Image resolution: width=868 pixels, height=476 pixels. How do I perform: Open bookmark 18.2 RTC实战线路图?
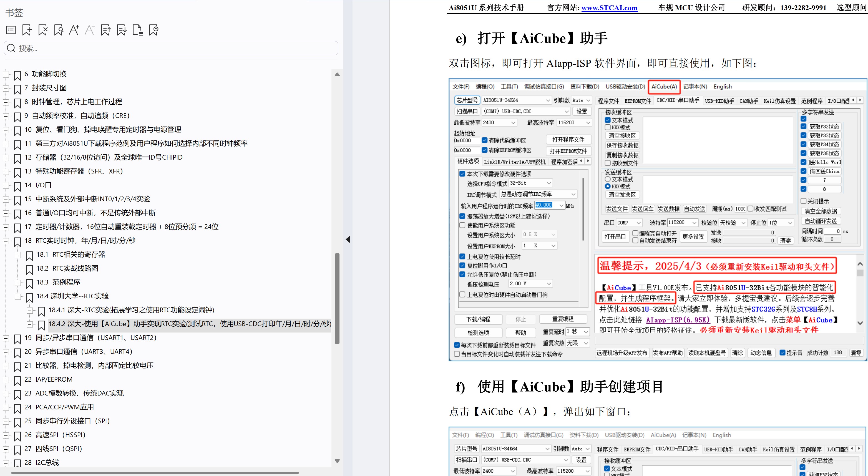tap(67, 268)
